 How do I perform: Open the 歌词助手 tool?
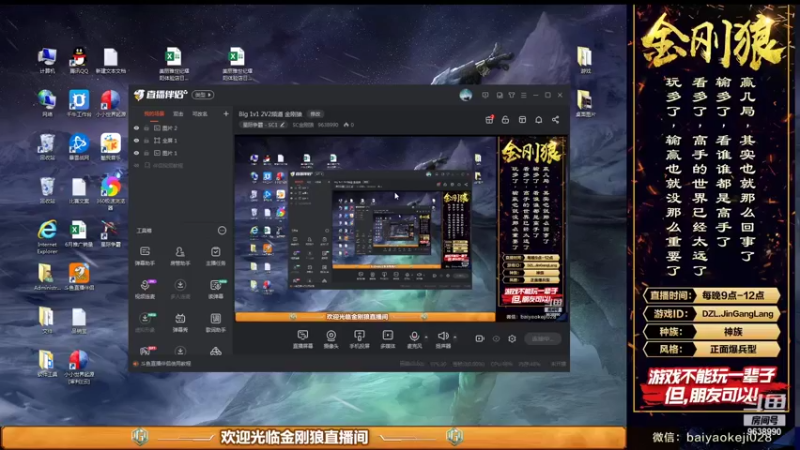[x=215, y=322]
